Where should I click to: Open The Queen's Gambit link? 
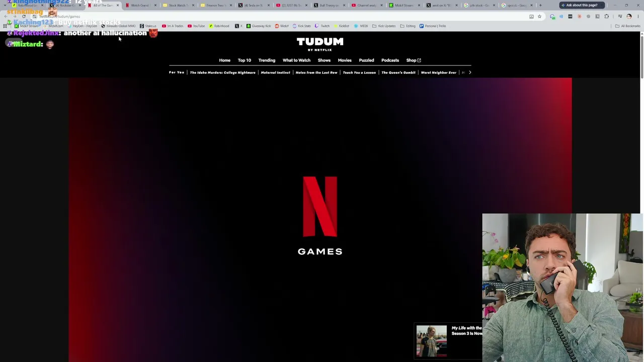click(398, 72)
